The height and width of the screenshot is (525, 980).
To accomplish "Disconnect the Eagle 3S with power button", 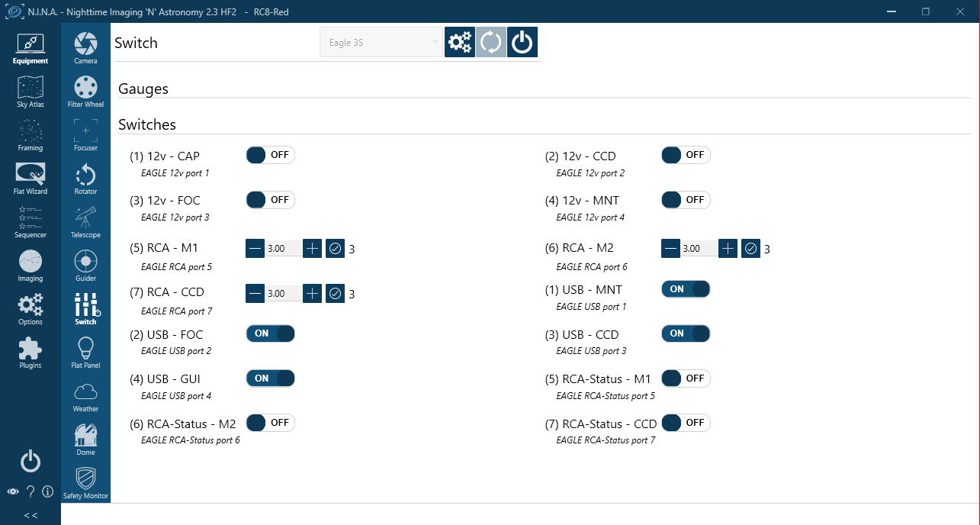I will coord(522,42).
